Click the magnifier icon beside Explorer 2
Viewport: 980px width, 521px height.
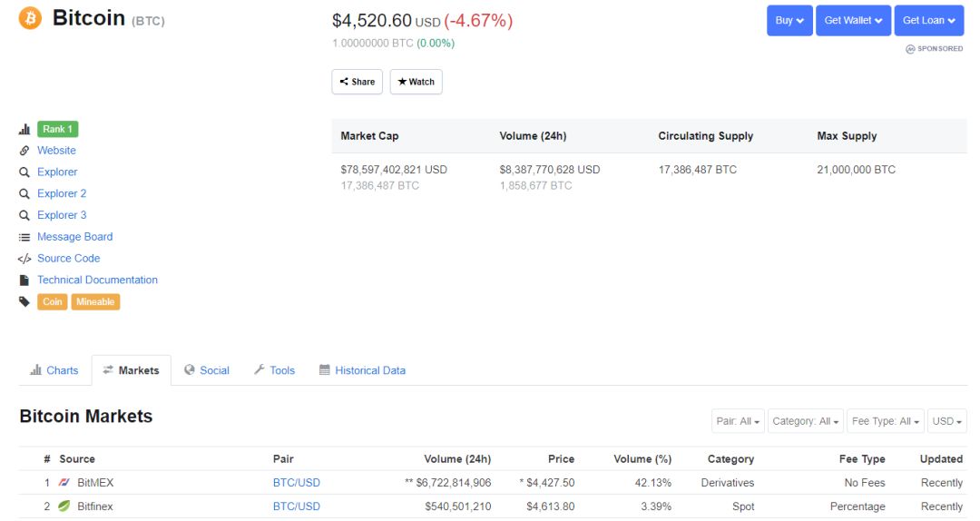pos(24,194)
